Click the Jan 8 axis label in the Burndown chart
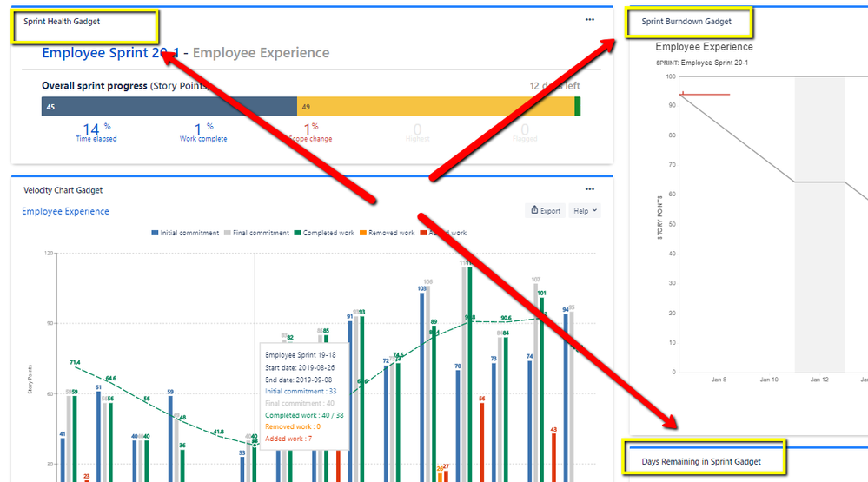This screenshot has height=482, width=868. point(719,380)
